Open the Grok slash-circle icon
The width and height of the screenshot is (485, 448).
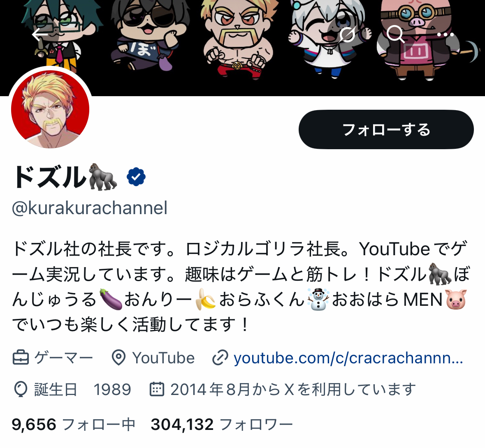[347, 34]
